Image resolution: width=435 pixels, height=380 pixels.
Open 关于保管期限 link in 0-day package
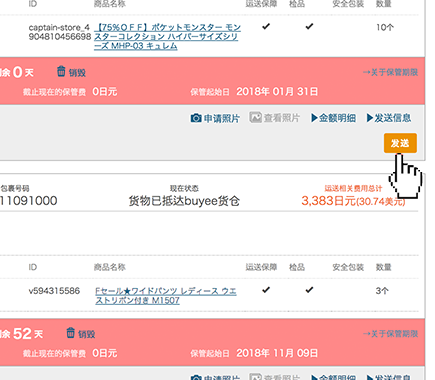click(390, 72)
